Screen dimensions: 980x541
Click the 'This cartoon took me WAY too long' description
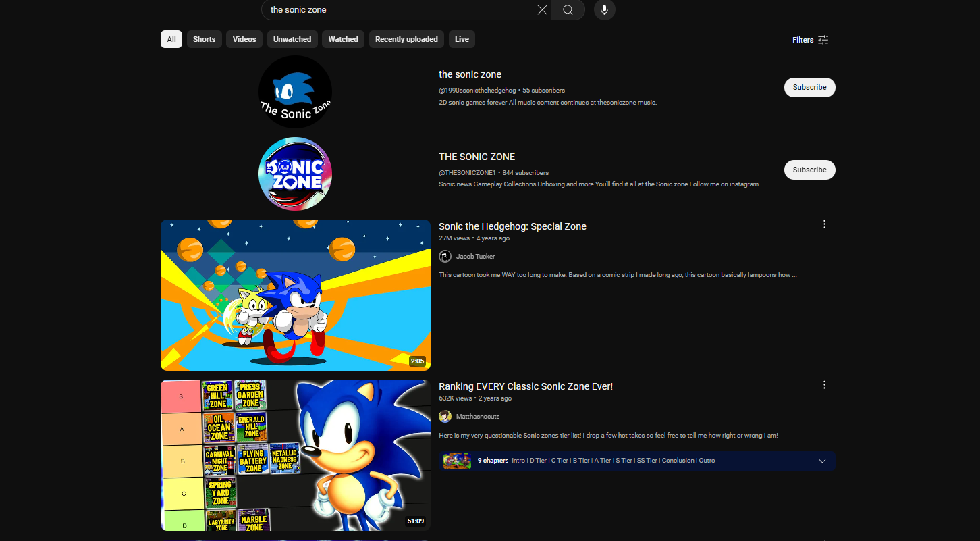coord(618,275)
